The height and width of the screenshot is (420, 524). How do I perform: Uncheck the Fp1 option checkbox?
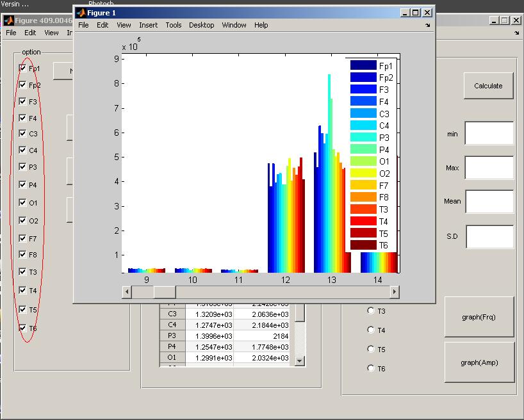22,68
